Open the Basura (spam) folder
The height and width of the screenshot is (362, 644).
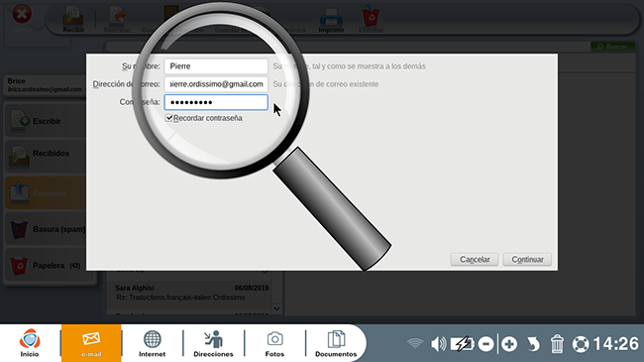(46, 229)
